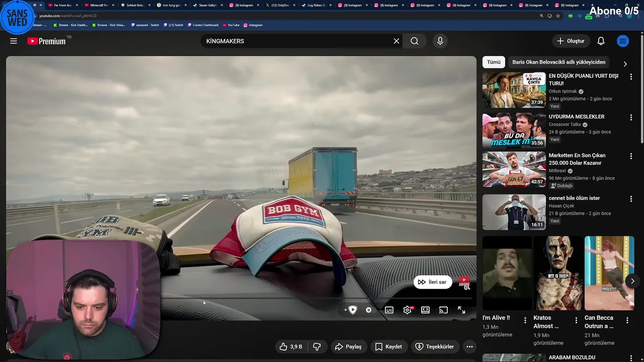Click the Abone Ol watermark in video
644x362 pixels.
464,283
